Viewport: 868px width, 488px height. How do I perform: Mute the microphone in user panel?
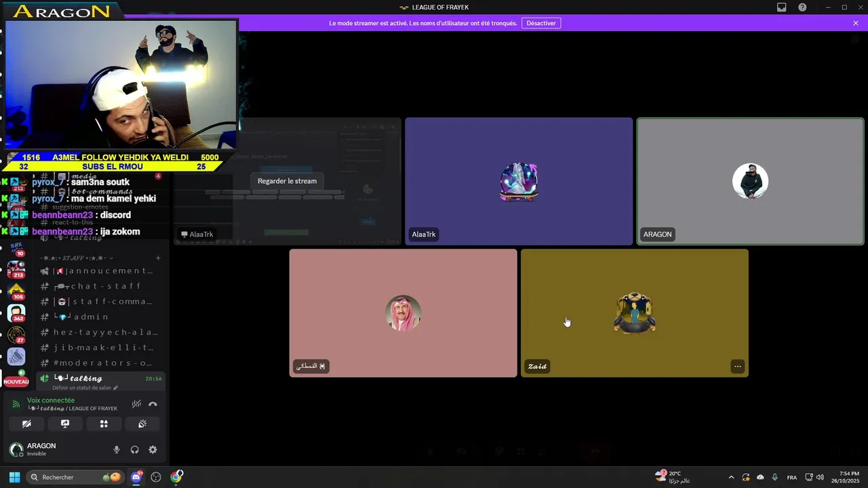coord(117,449)
